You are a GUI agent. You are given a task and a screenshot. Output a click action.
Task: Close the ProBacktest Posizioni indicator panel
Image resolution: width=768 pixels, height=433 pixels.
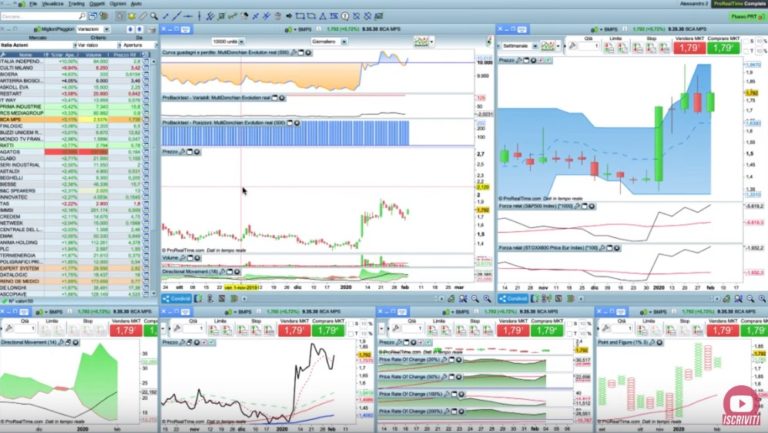[x=296, y=122]
